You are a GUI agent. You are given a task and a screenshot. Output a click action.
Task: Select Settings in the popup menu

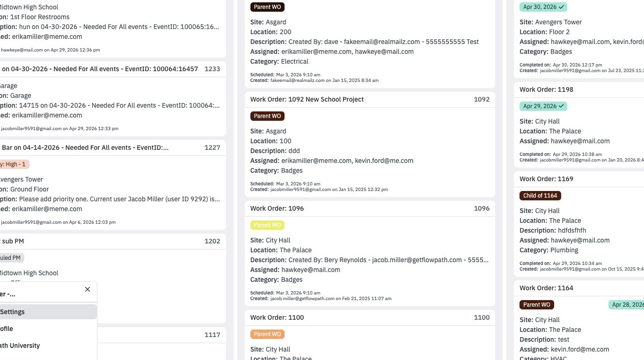point(47,312)
